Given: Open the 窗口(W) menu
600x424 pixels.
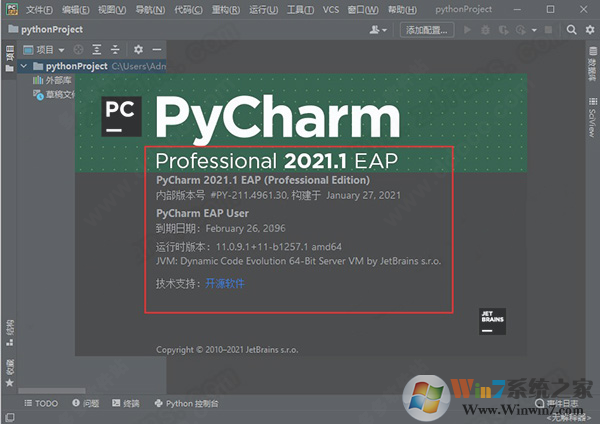Looking at the screenshot, I should [x=363, y=10].
